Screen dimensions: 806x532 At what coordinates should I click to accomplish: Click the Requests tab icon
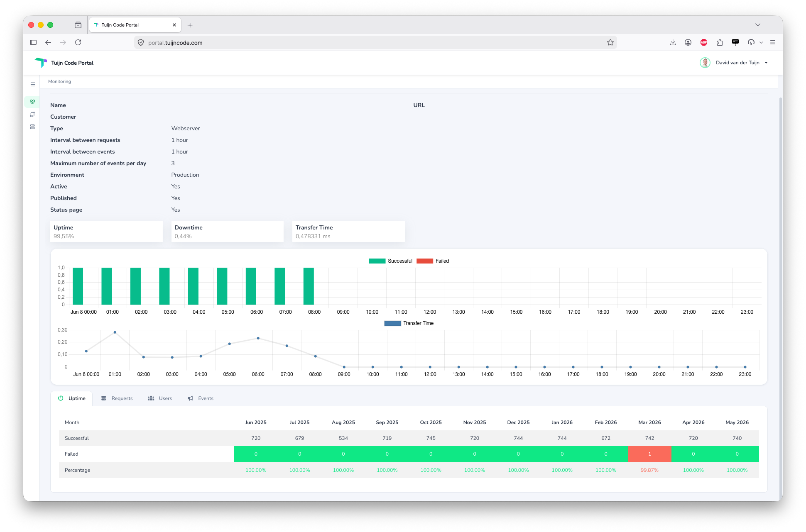pos(104,398)
